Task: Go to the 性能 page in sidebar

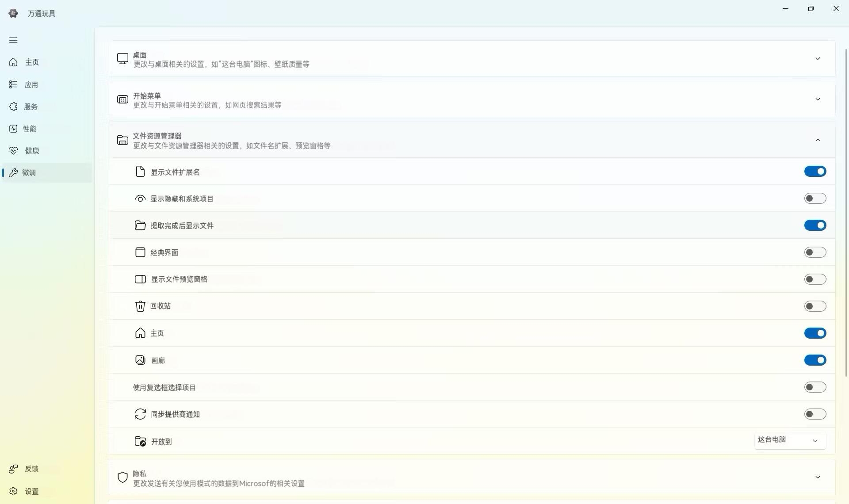Action: (29, 129)
